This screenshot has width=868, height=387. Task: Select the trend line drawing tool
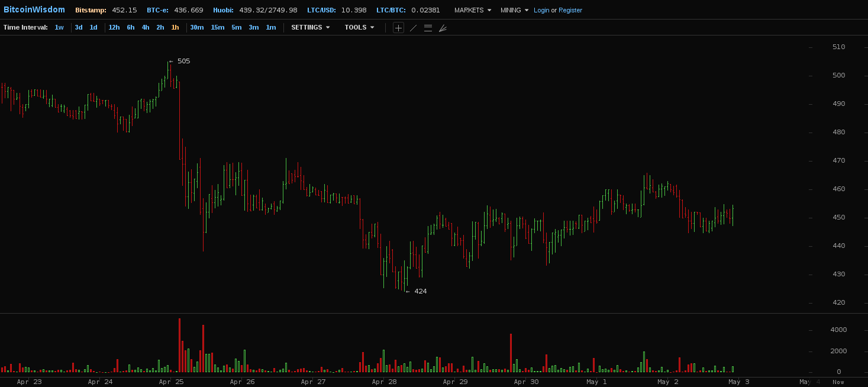413,28
